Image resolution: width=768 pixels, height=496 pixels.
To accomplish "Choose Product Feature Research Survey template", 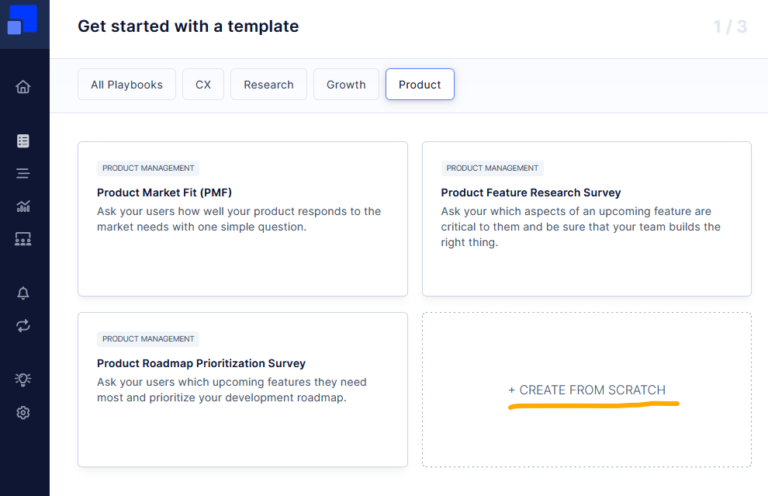I will click(x=586, y=218).
